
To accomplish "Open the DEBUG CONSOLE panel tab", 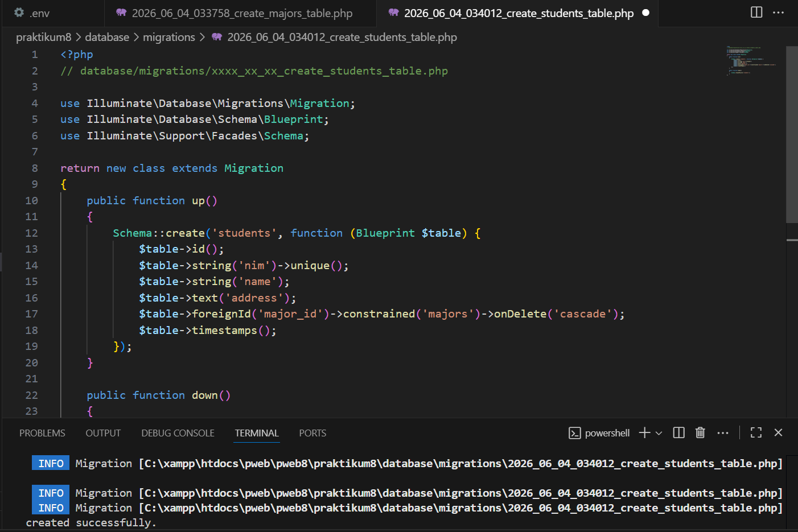I will pyautogui.click(x=178, y=433).
